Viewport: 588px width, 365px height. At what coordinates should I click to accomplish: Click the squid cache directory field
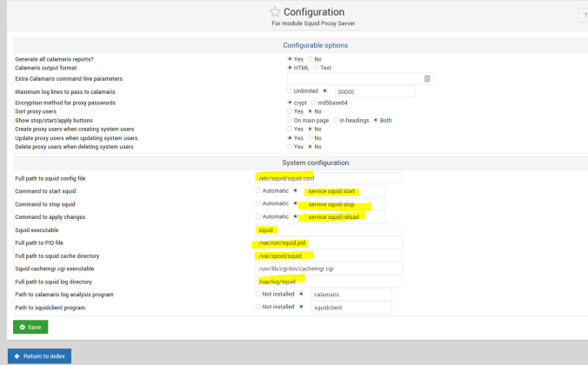click(329, 256)
